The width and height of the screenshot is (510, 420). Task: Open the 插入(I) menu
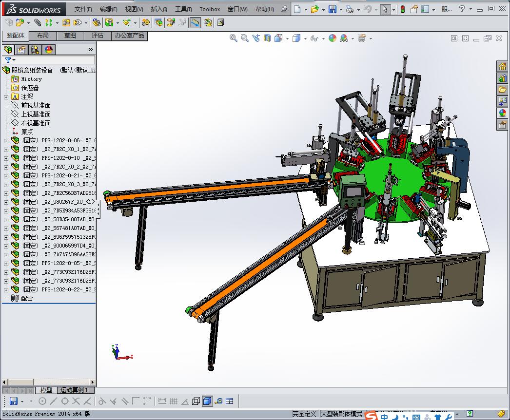[159, 9]
